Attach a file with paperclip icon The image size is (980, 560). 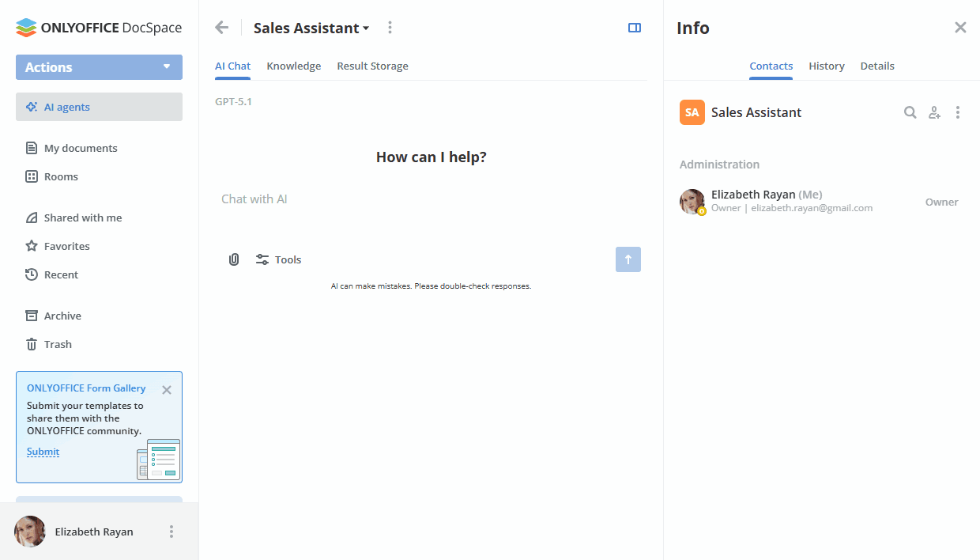234,259
